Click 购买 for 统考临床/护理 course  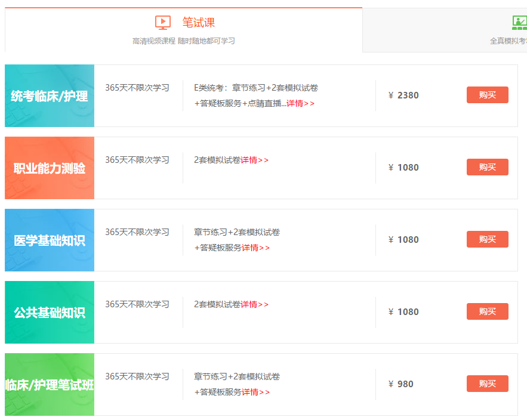[487, 95]
